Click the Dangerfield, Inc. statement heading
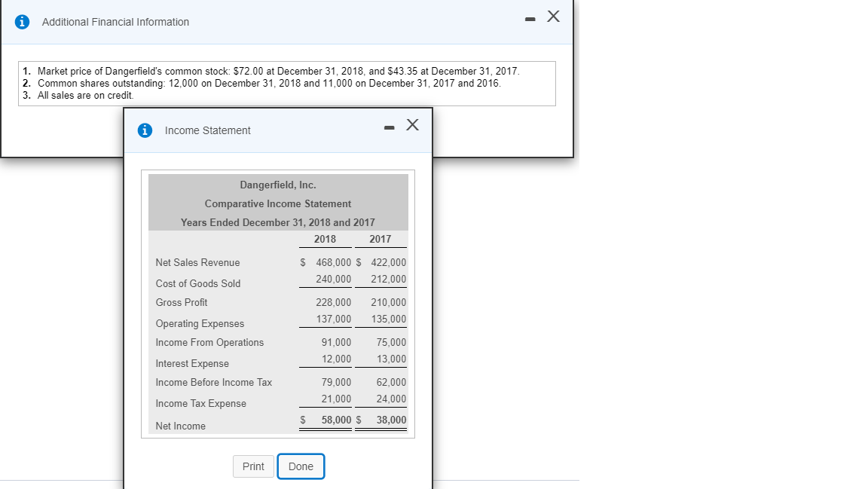868x489 pixels. coord(278,185)
